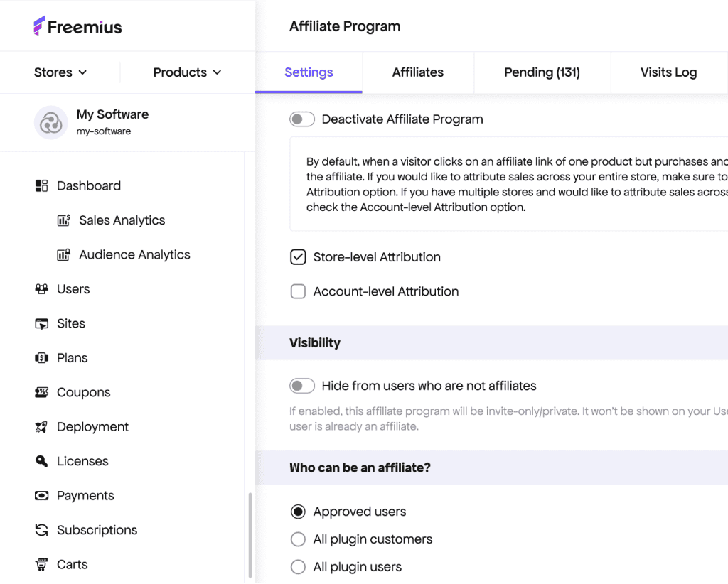This screenshot has width=728, height=584.
Task: Toggle the Deactivate Affiliate Program switch
Action: [x=302, y=119]
